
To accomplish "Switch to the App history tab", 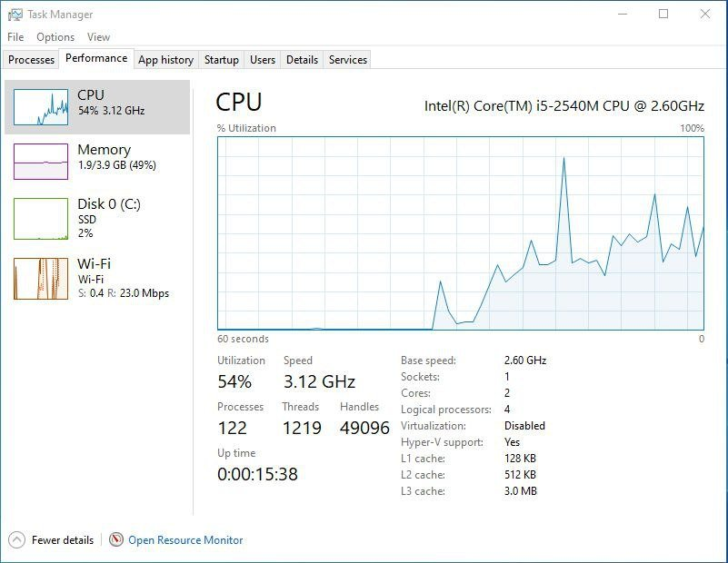I will (165, 60).
